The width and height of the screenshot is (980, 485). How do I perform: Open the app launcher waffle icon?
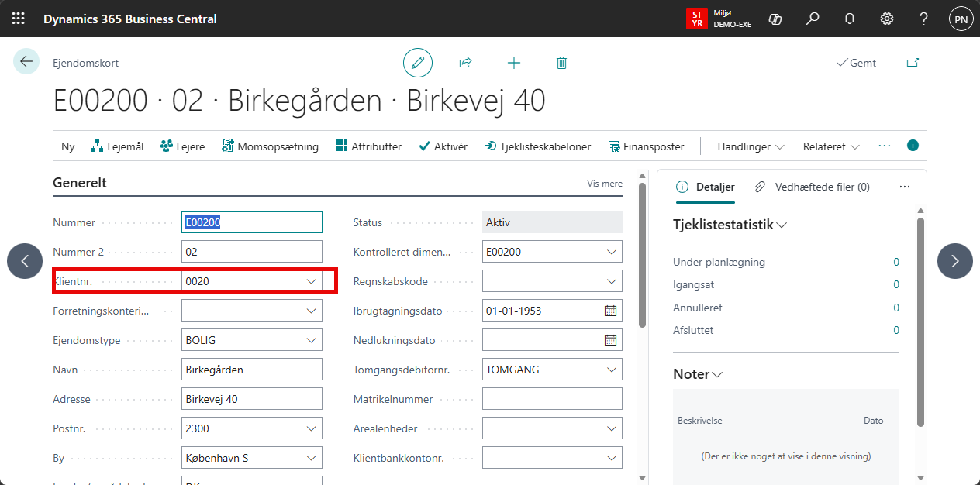click(18, 19)
